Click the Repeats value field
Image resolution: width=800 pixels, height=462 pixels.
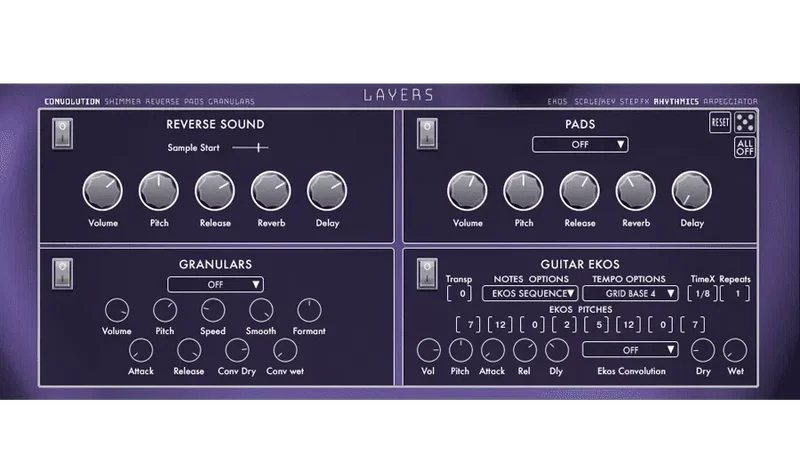click(735, 294)
